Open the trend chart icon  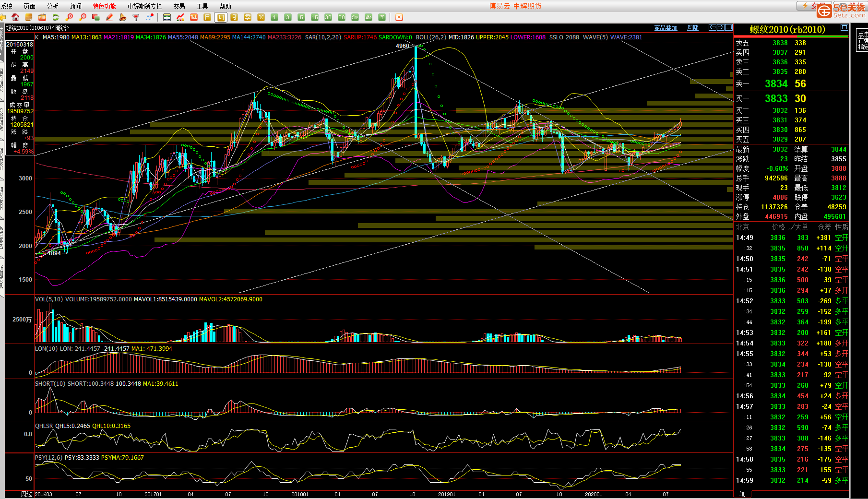pos(180,17)
